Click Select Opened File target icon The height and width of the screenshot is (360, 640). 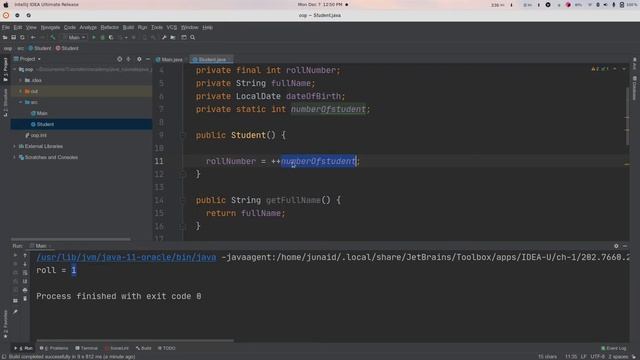[x=119, y=59]
